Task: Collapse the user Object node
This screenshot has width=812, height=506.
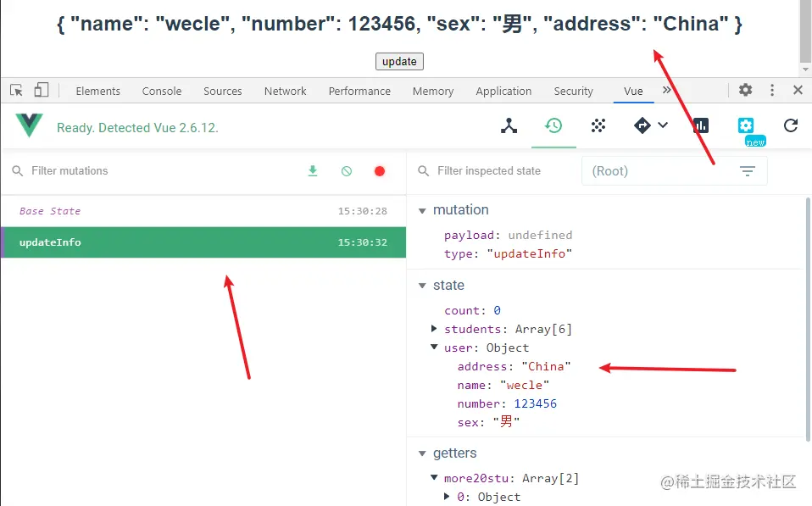Action: [x=435, y=347]
